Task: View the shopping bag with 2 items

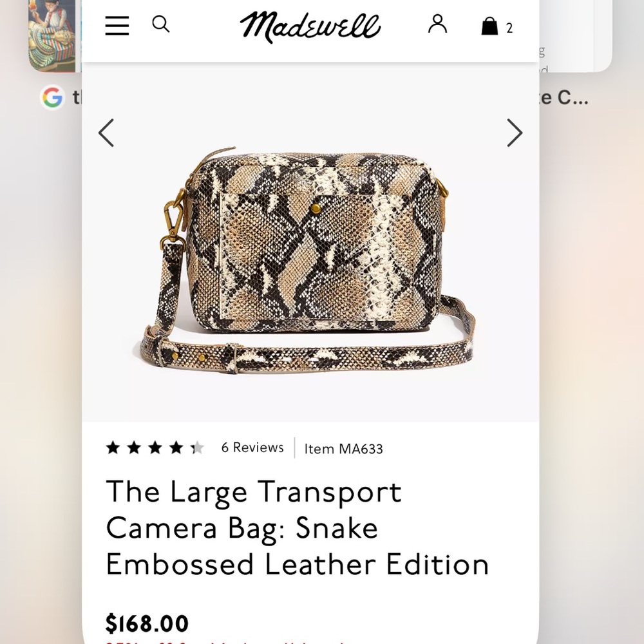Action: point(491,26)
